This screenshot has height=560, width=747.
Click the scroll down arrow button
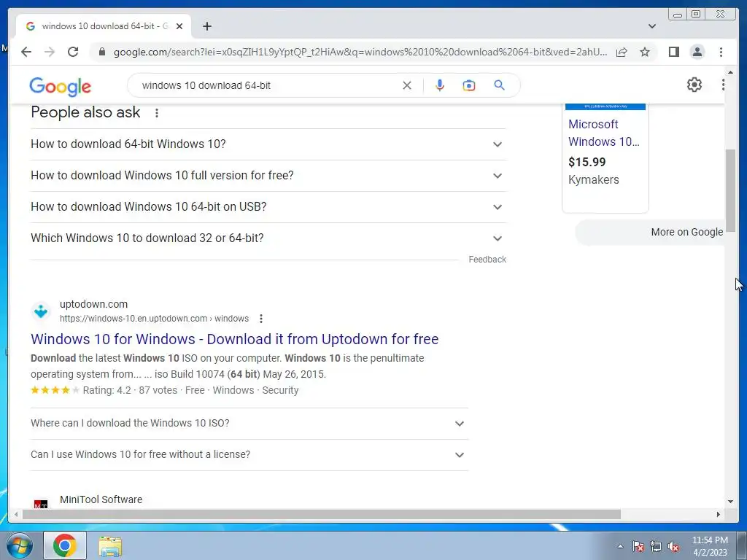point(730,502)
